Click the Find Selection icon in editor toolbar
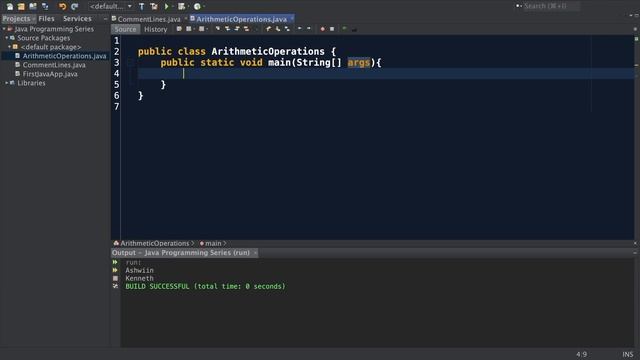 218,29
